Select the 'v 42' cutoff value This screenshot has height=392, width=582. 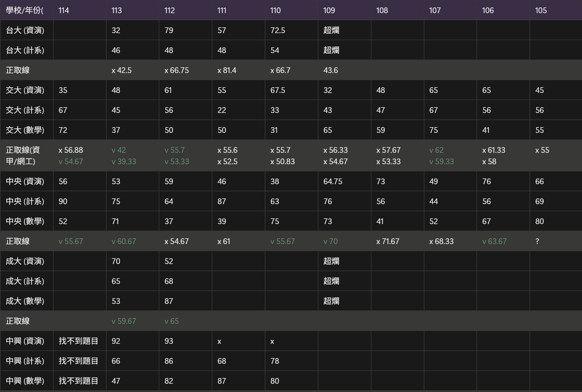(119, 150)
